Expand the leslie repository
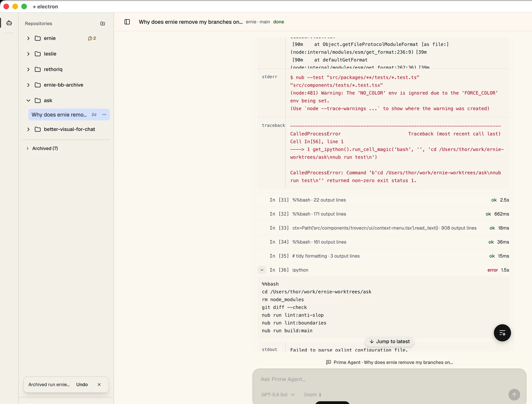The image size is (532, 404). tap(28, 54)
